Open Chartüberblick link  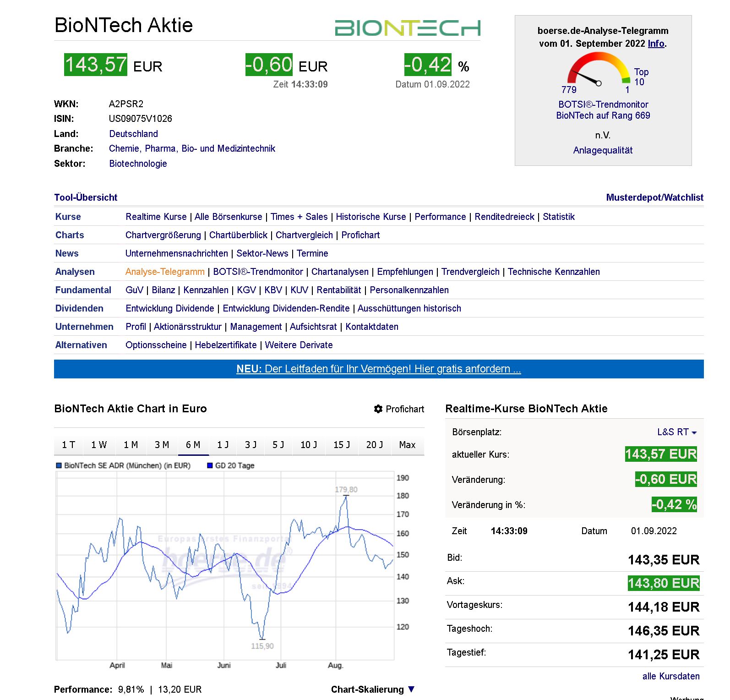coord(238,235)
